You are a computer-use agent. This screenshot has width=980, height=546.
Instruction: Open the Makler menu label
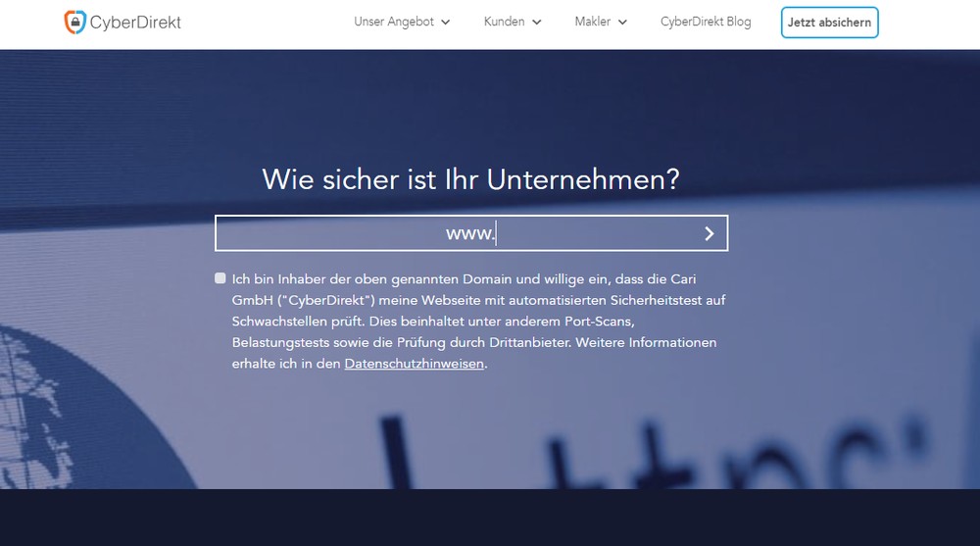tap(592, 22)
